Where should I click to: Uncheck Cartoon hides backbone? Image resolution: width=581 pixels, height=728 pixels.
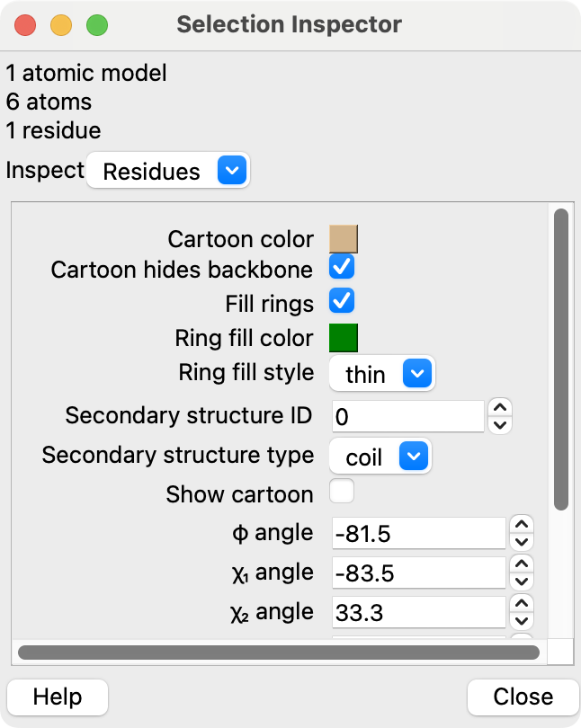[x=342, y=267]
